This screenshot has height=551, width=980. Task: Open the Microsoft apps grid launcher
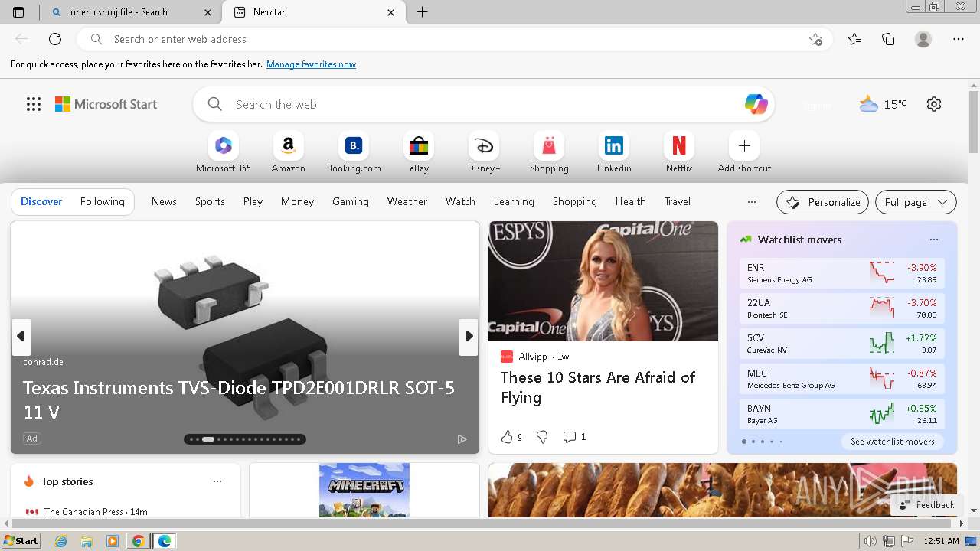click(34, 104)
